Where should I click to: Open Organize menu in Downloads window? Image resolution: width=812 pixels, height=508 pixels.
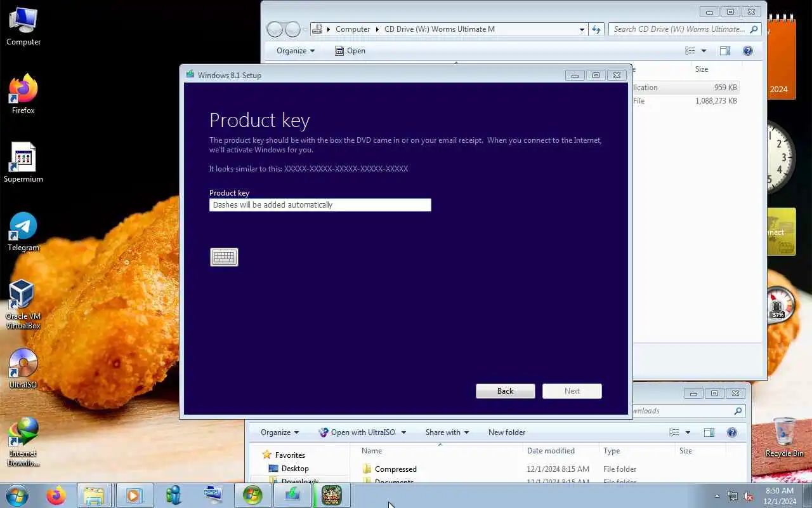coord(280,432)
